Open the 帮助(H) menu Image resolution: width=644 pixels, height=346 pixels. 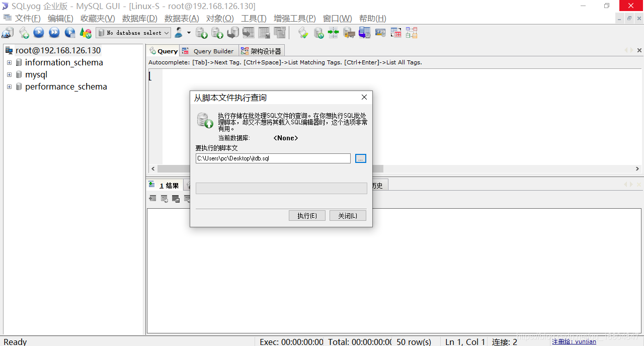(373, 18)
